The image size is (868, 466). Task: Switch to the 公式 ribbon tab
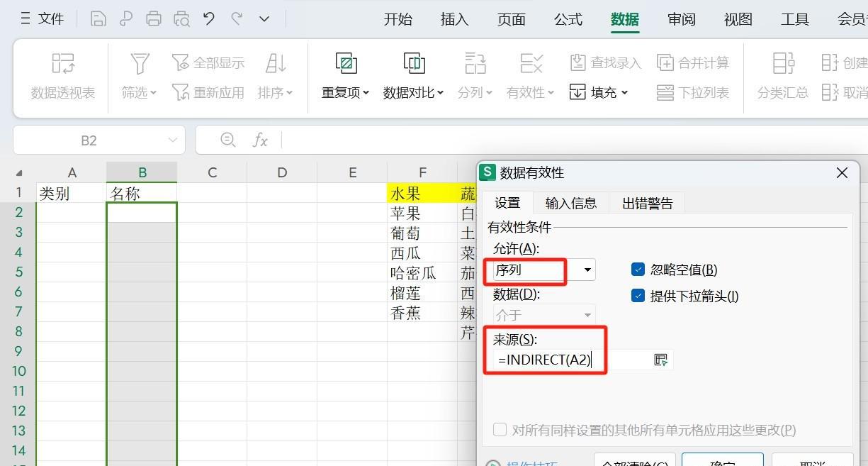(568, 20)
